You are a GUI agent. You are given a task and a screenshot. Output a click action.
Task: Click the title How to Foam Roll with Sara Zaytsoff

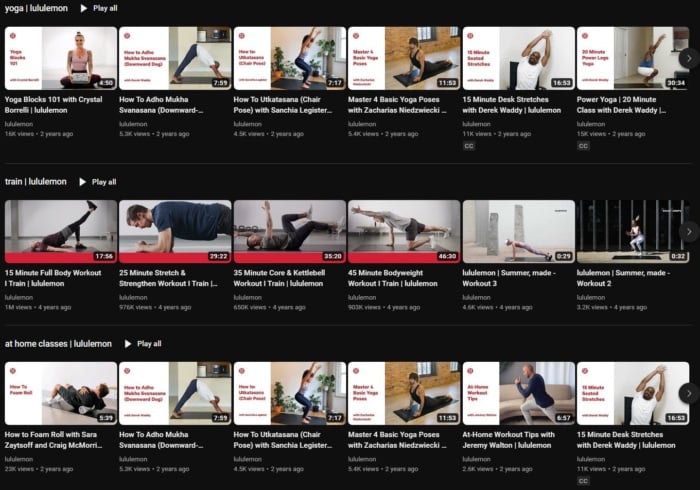(54, 440)
